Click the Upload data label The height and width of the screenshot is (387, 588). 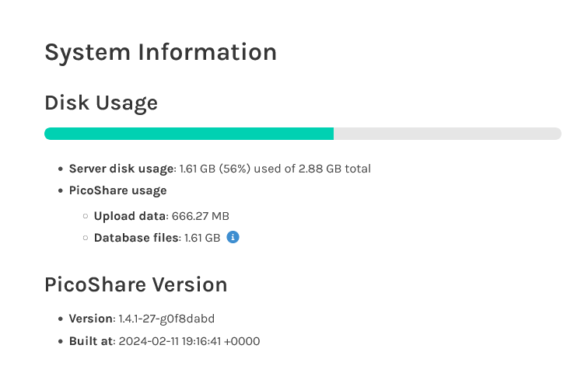(x=130, y=216)
